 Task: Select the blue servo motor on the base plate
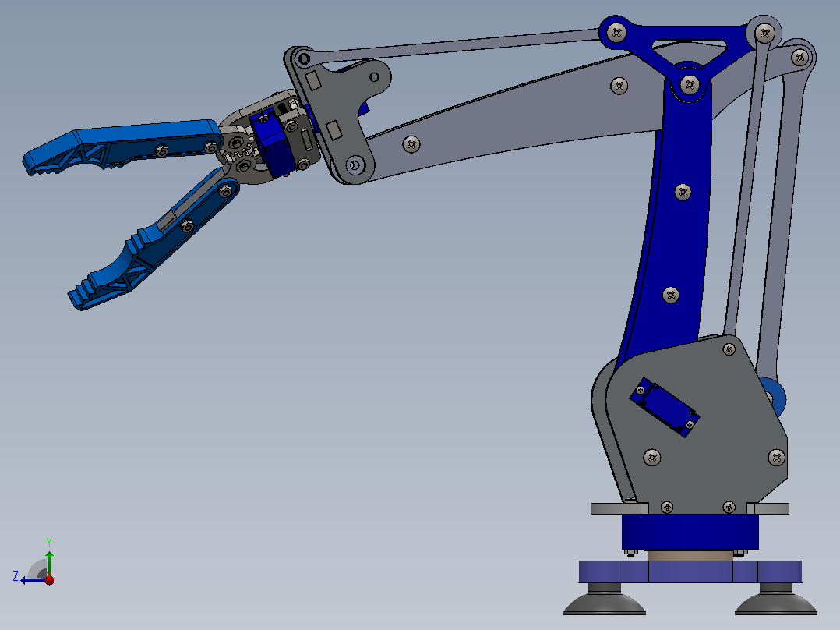(x=664, y=407)
